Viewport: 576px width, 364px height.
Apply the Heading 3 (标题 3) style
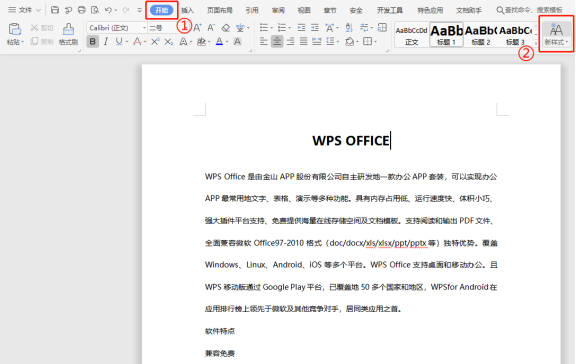click(515, 35)
